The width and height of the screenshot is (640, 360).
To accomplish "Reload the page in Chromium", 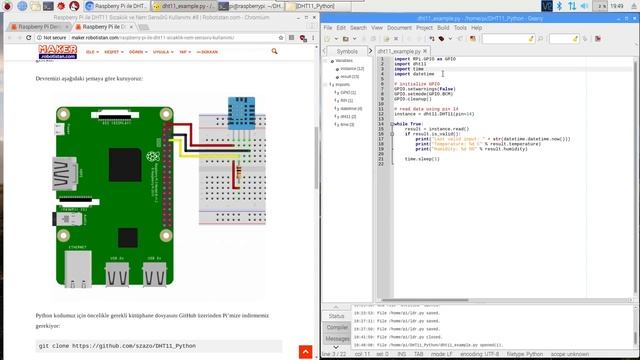I will coord(29,38).
